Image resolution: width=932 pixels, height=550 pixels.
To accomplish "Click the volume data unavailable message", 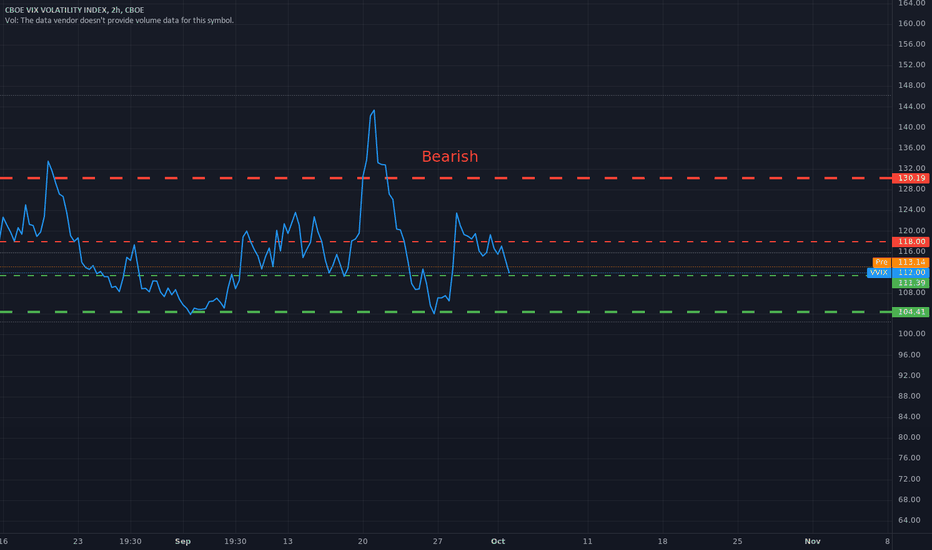I will [x=119, y=20].
